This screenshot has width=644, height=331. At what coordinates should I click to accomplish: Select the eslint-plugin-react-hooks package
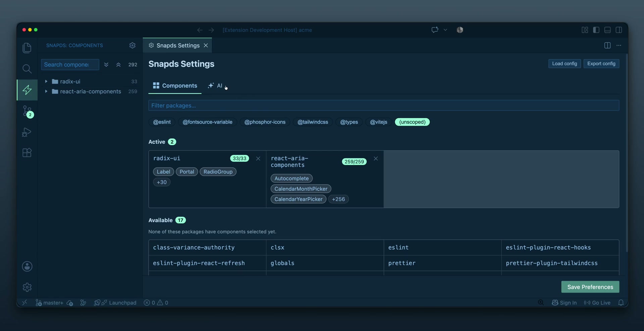point(560,247)
